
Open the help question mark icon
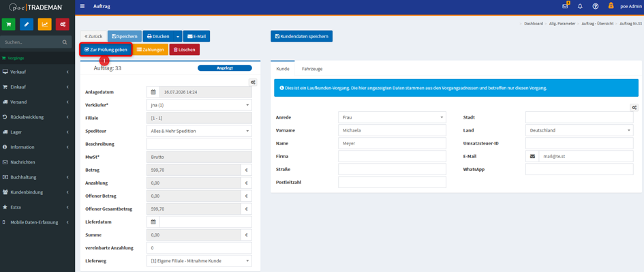tap(595, 6)
